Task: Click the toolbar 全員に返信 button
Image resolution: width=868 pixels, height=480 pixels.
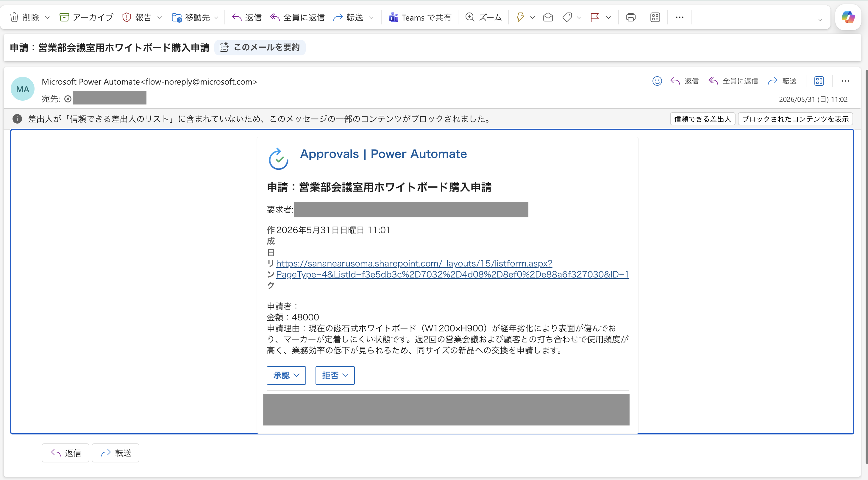Action: (297, 17)
